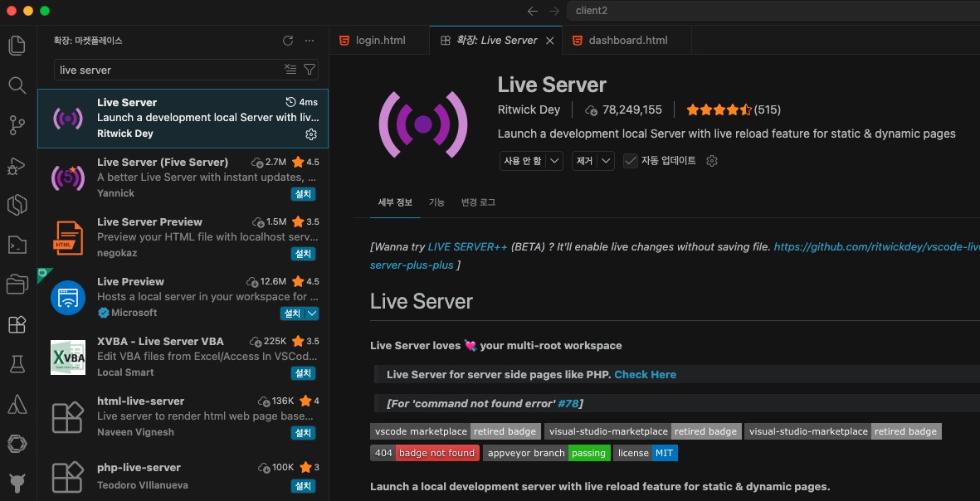Expand the 제거 dropdown arrow
The image size is (980, 501).
click(606, 161)
